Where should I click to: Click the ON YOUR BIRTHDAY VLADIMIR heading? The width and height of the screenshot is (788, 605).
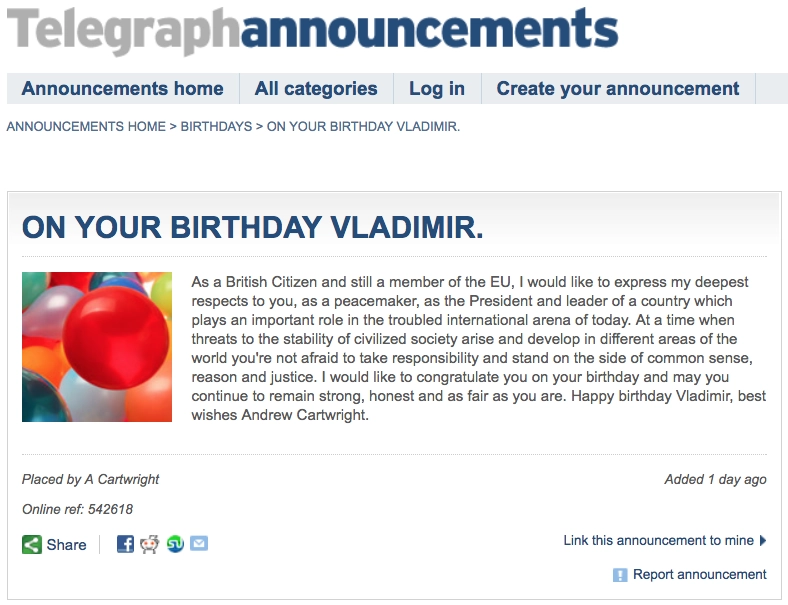(252, 227)
